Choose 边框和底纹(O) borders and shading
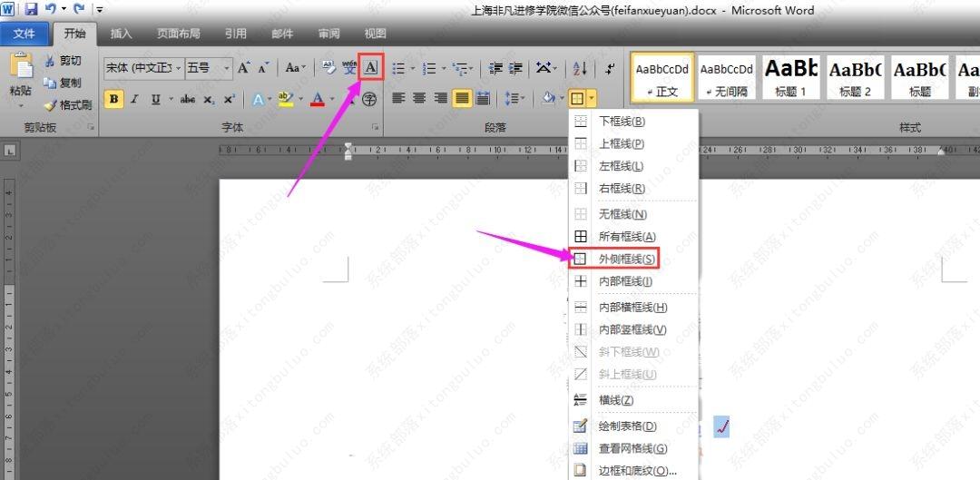Screen dimensions: 980x480 click(x=633, y=471)
